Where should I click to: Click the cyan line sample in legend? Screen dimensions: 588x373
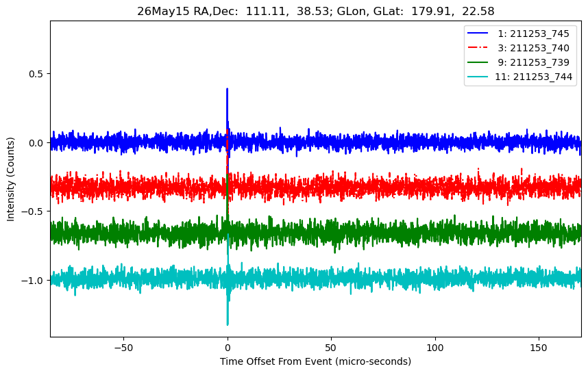[x=478, y=77]
